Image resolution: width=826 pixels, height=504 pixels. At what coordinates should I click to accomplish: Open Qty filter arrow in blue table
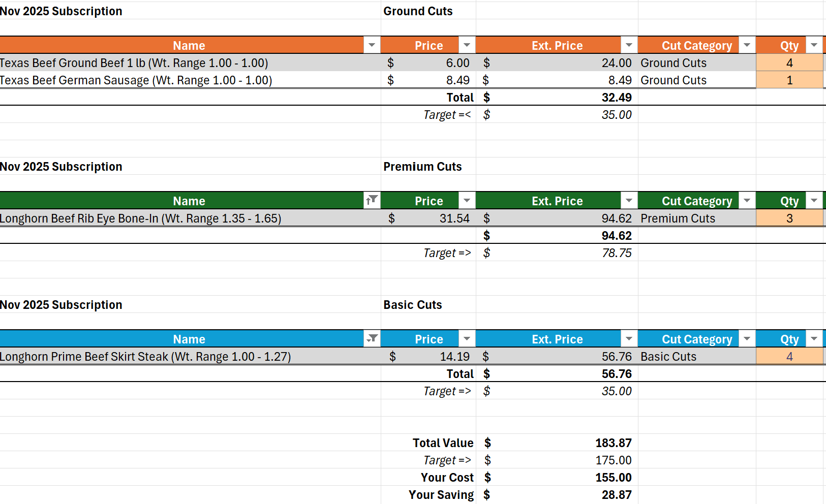814,339
